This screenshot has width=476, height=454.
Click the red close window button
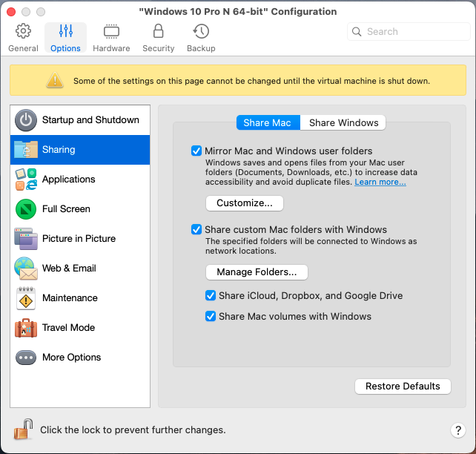(11, 12)
